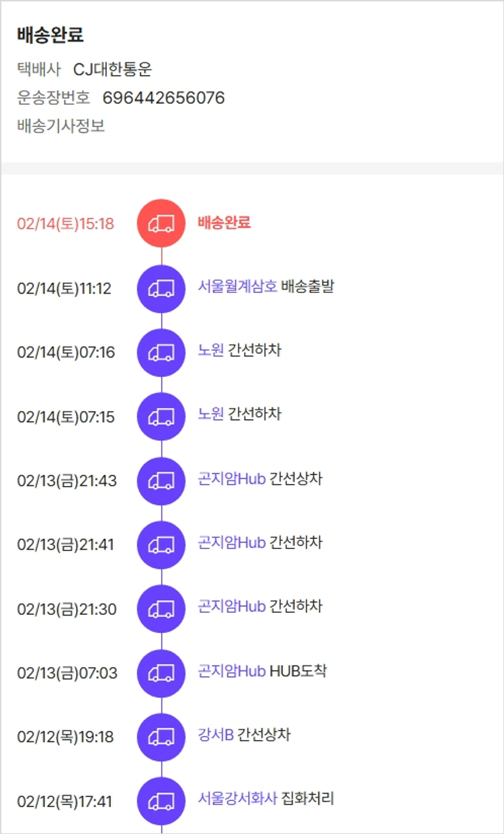The width and height of the screenshot is (504, 834).
Task: Open the 노원 link at 07:16
Action: coord(210,350)
